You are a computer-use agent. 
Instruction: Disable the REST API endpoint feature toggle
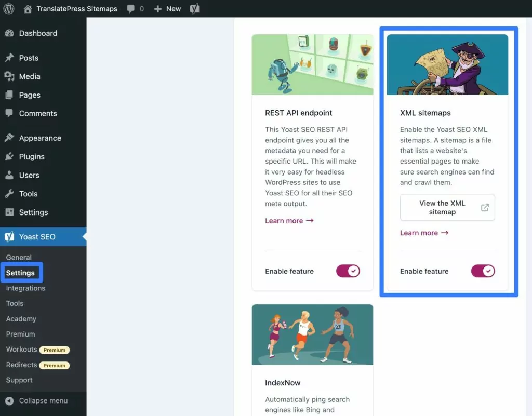coord(348,271)
